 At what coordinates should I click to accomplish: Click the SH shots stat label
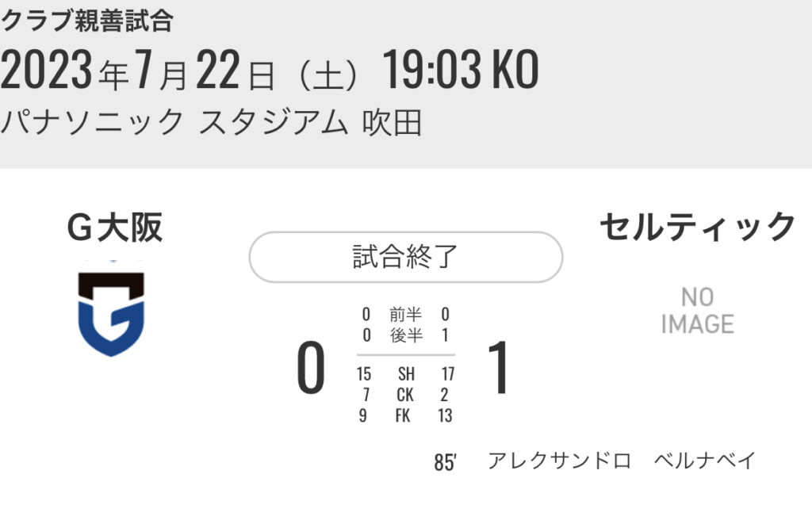405,374
